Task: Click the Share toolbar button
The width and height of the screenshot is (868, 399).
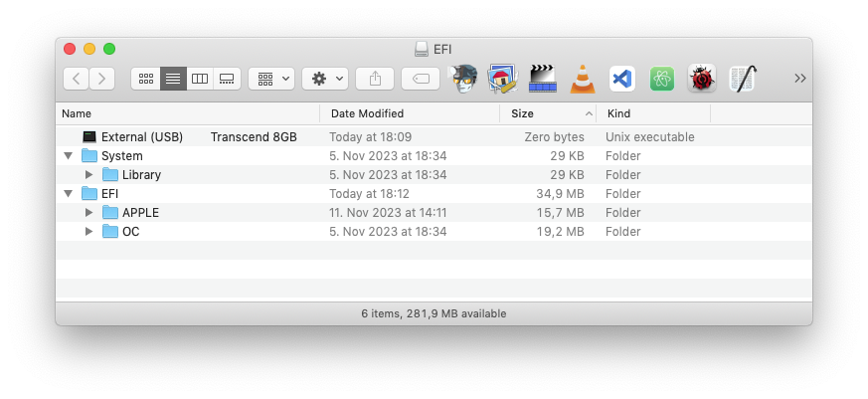Action: (375, 79)
